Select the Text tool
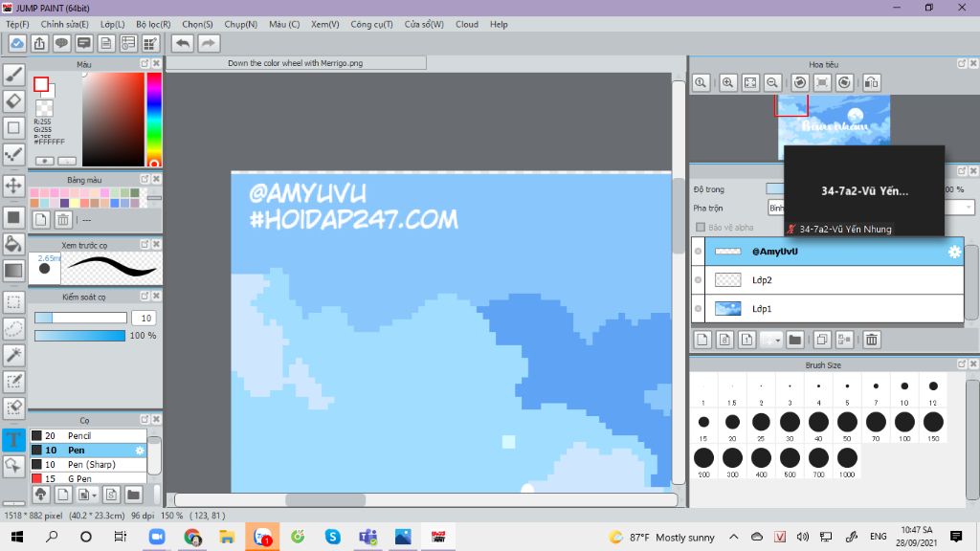This screenshot has height=551, width=980. pos(13,439)
